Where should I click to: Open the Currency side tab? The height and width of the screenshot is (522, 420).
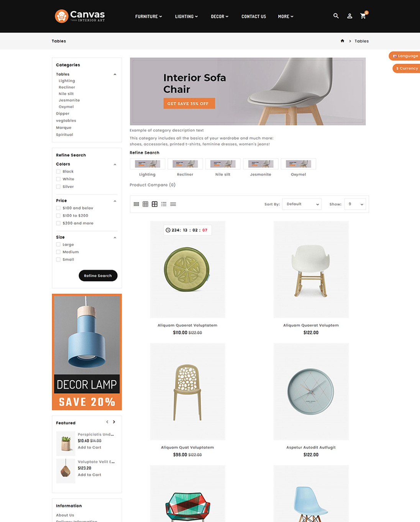tap(406, 69)
